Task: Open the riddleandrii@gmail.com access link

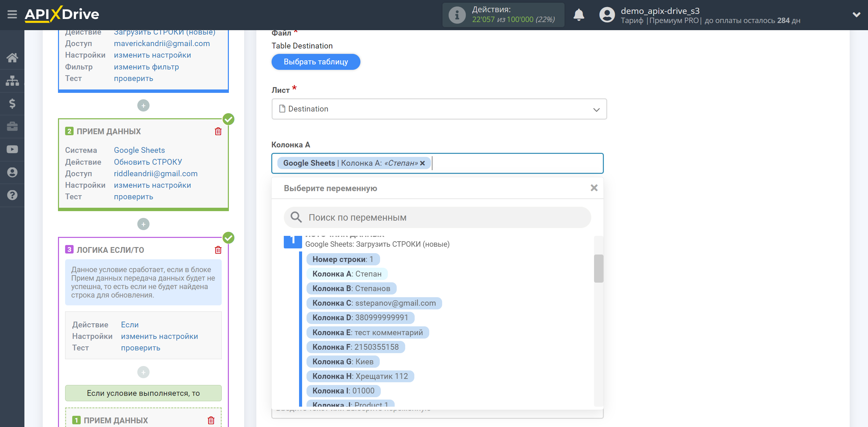Action: pos(156,174)
